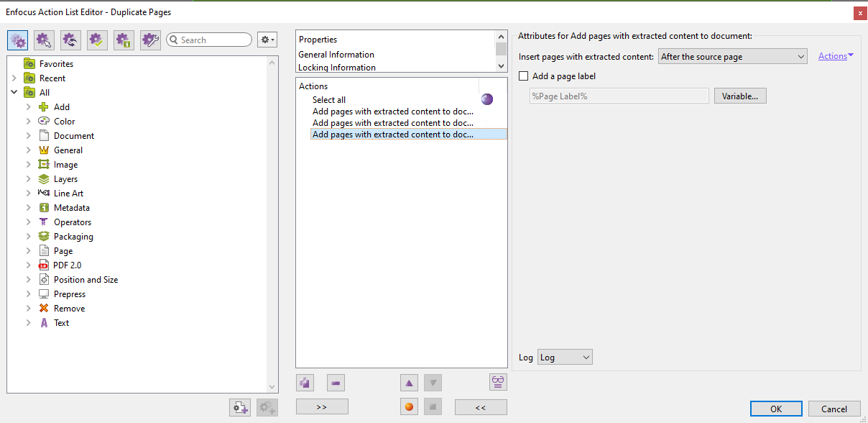
Task: Click the new document-with-plus action icon
Action: coord(240,407)
